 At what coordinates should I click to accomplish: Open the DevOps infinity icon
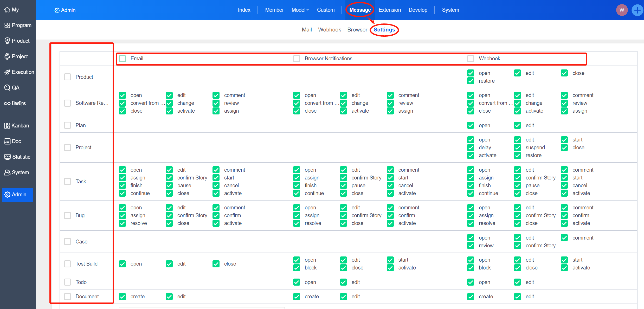pos(7,104)
